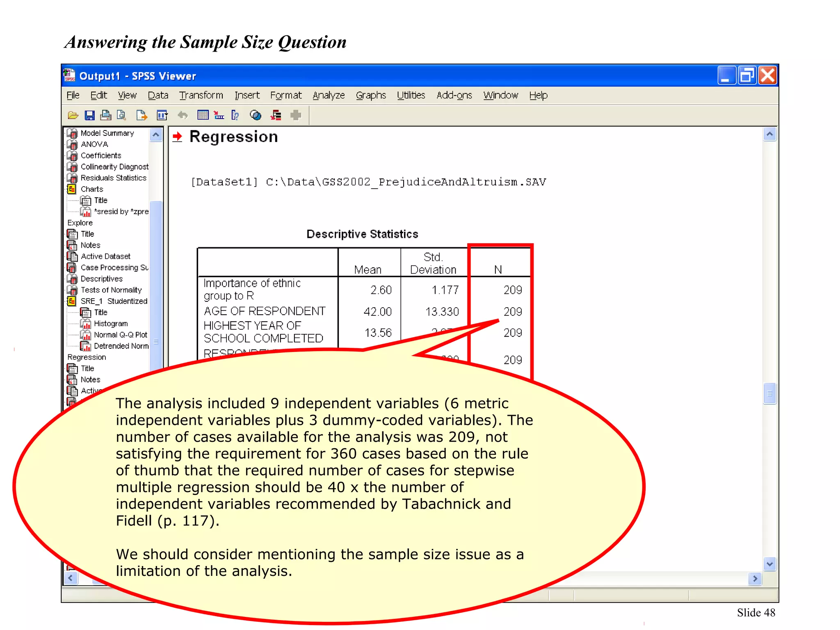Click the Designate Window plus icon

click(296, 115)
